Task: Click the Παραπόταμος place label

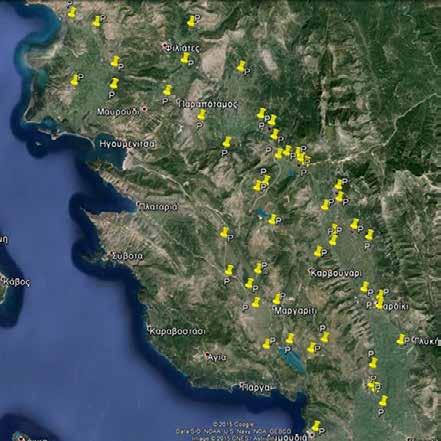Action: [209, 104]
